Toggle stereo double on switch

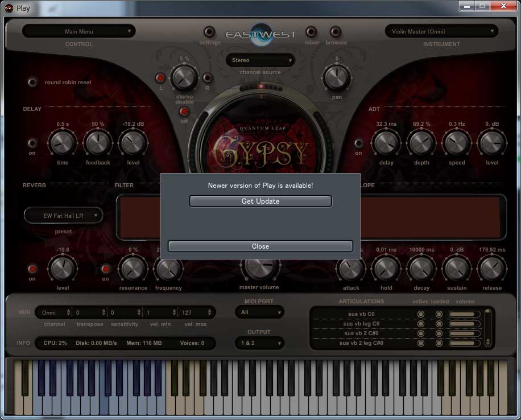pyautogui.click(x=184, y=112)
